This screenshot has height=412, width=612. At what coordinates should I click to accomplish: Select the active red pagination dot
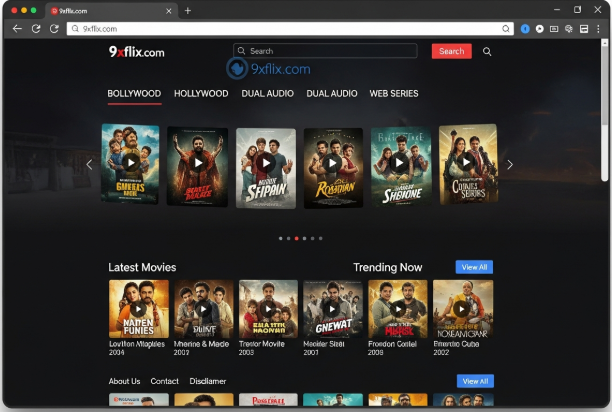coord(297,238)
